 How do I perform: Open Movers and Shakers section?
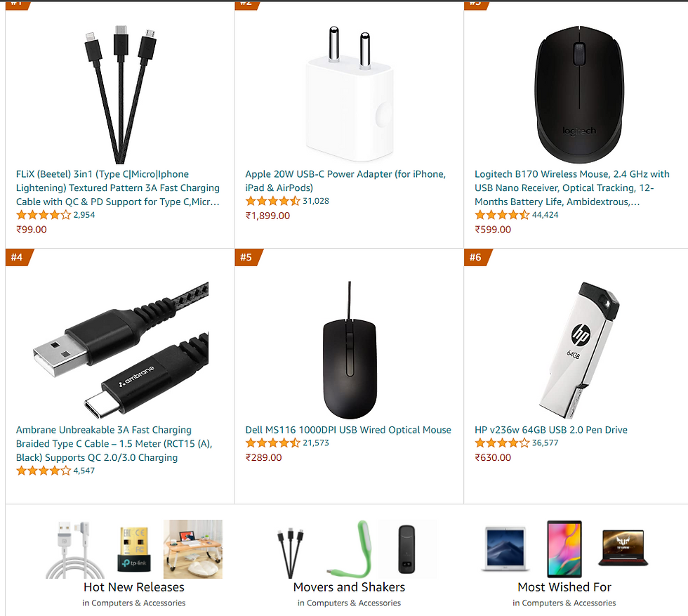coord(350,587)
